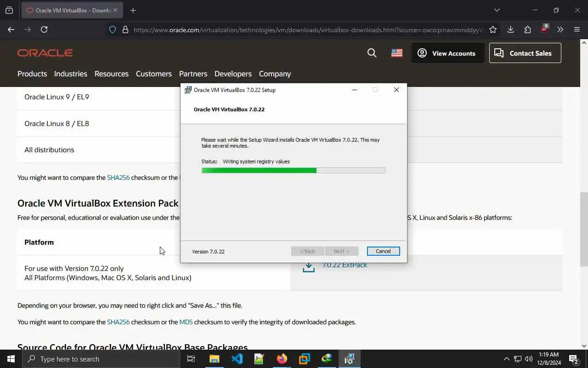Open the Windows Start menu
The width and height of the screenshot is (588, 368).
11,359
